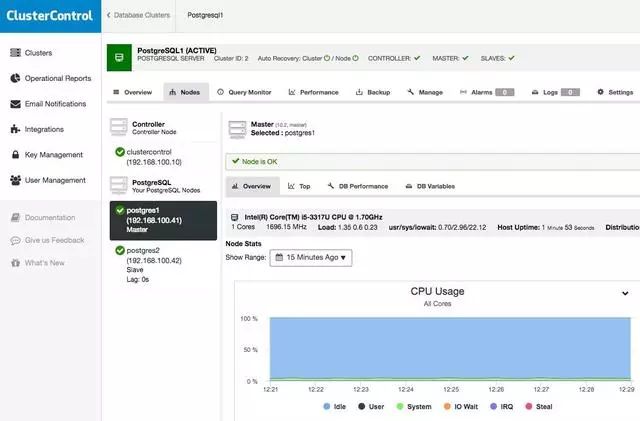Open the Top sub-tab
The height and width of the screenshot is (421, 640).
tap(299, 186)
